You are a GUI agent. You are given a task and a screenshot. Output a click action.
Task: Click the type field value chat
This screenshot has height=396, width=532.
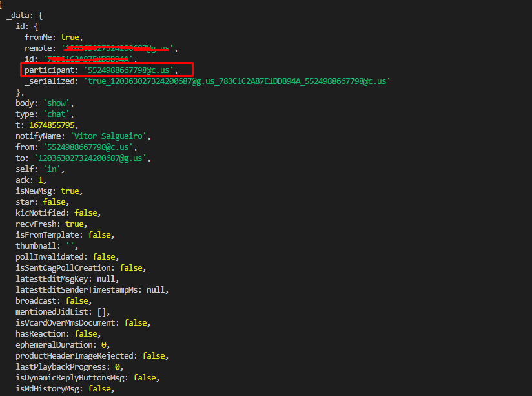tap(57, 114)
